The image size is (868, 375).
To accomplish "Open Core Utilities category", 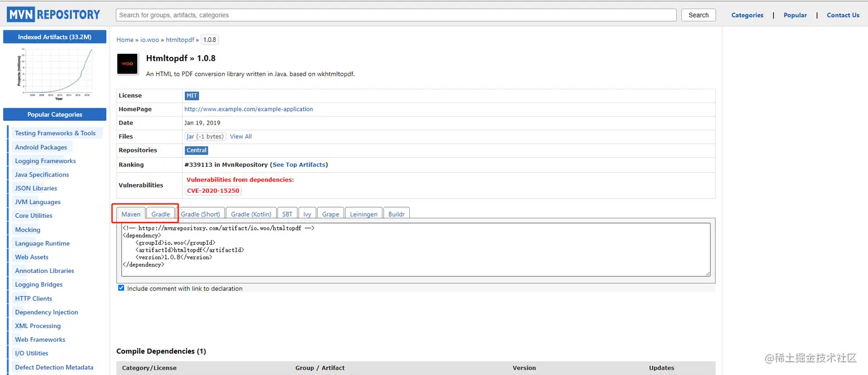I will pos(34,216).
